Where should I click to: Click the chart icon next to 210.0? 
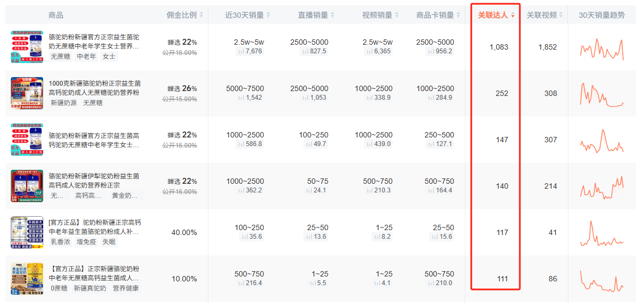coord(430,284)
